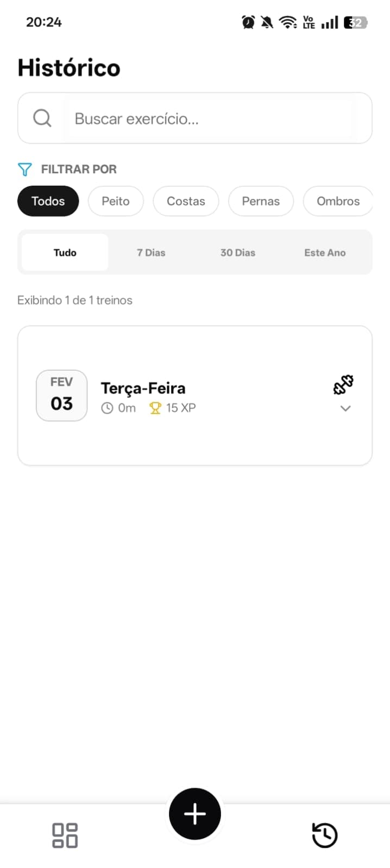The image size is (390, 868).
Task: Tap the history clock icon in bottom bar
Action: pyautogui.click(x=325, y=835)
